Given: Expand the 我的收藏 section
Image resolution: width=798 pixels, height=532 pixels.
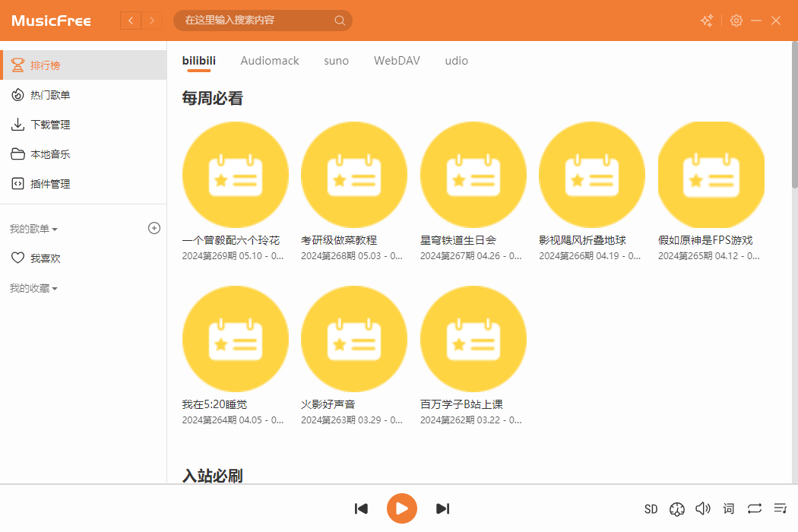Looking at the screenshot, I should pyautogui.click(x=33, y=288).
